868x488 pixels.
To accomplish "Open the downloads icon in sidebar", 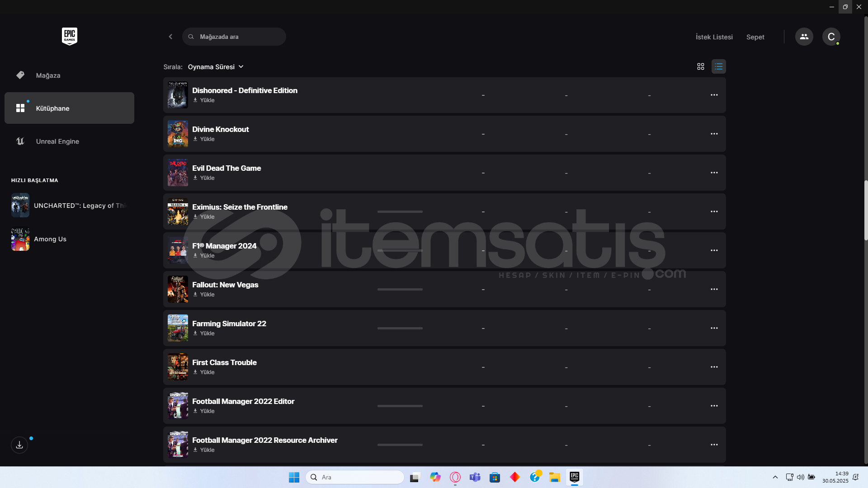I will tap(19, 445).
